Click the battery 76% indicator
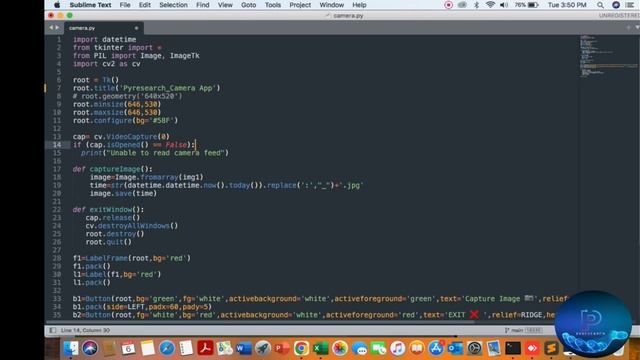Viewport: 640px width, 360px height. point(527,5)
